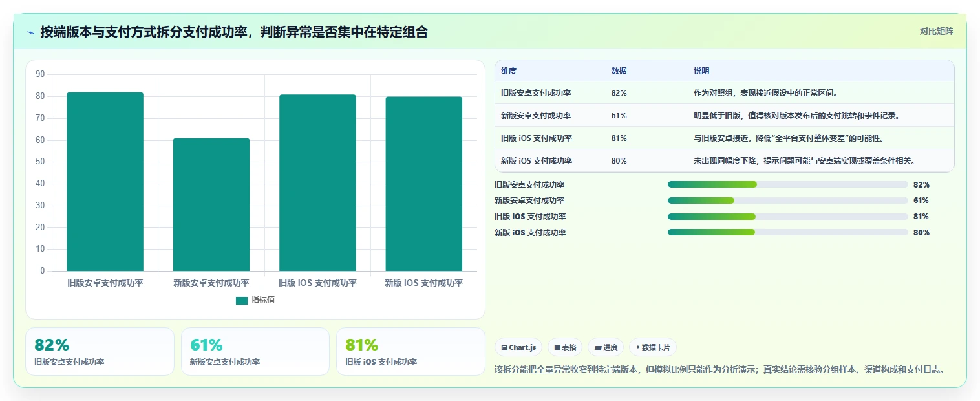The width and height of the screenshot is (980, 401).
Task: Click the 61% value beside second progress bar
Action: pos(921,200)
